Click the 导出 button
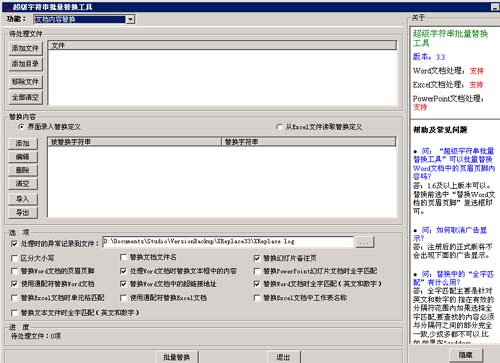This screenshot has width=500, height=363. 23,213
